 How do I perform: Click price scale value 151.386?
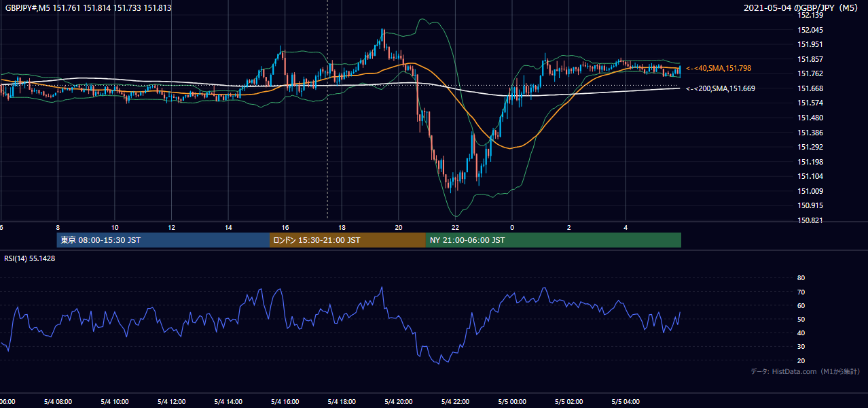click(810, 133)
